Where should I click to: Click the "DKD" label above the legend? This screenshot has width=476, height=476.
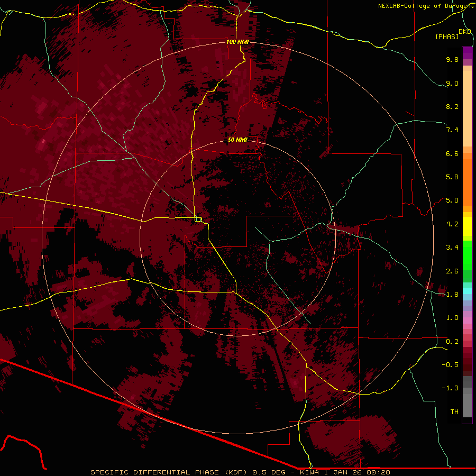tap(465, 31)
